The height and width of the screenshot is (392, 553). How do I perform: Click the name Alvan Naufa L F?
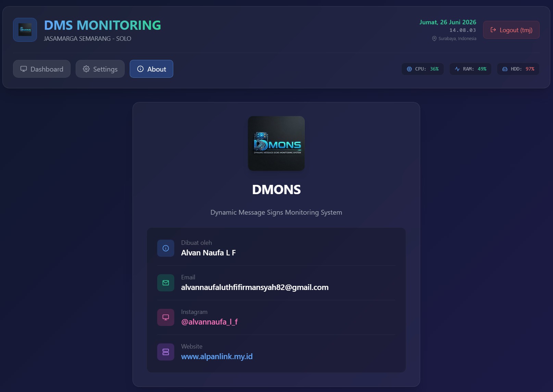(209, 253)
